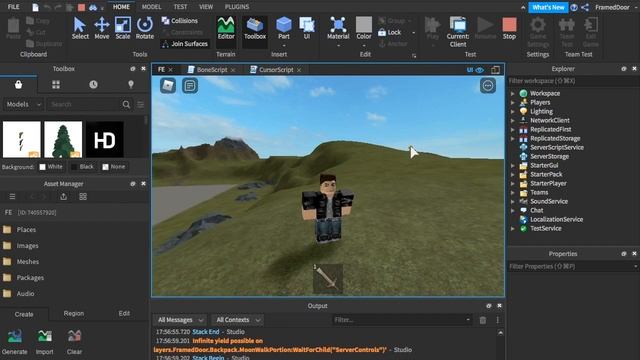
Task: Select None background option
Action: point(114,167)
